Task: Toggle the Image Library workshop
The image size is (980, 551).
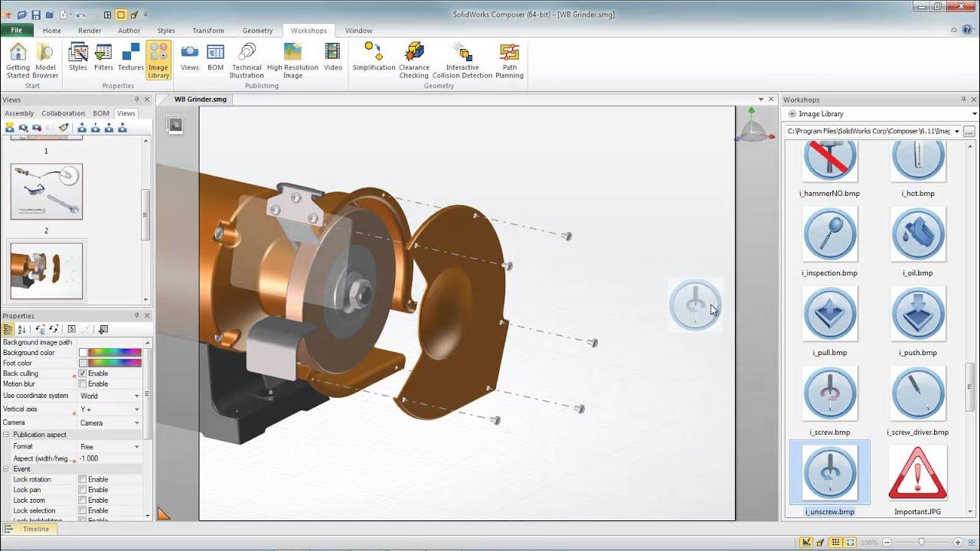Action: coord(158,60)
